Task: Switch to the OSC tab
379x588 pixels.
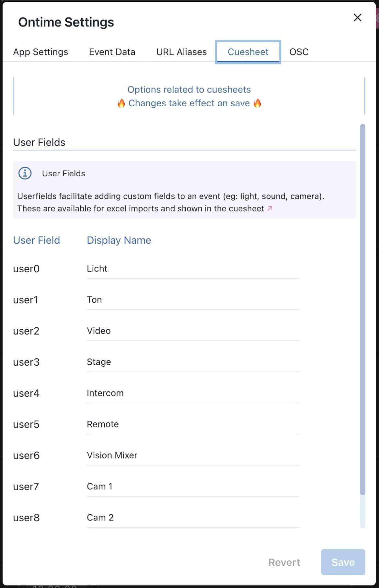Action: (x=299, y=52)
